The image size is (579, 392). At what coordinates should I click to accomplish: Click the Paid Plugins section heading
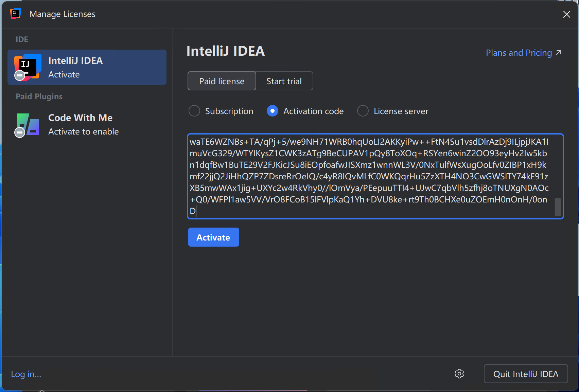[39, 96]
